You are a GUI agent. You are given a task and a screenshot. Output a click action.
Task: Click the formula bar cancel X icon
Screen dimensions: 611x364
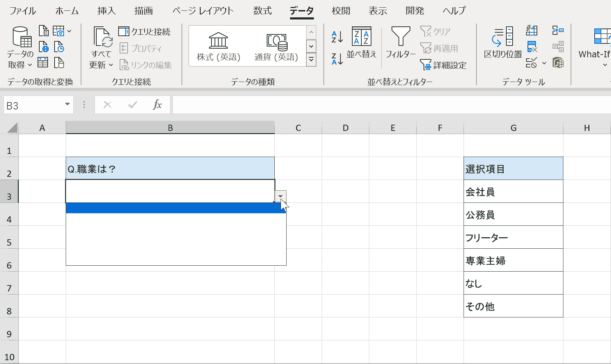(x=107, y=105)
